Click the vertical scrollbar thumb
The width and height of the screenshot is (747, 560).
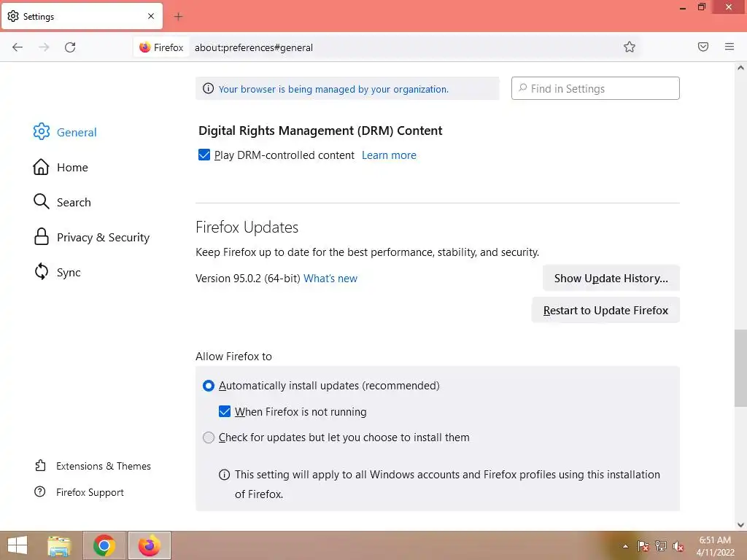(x=740, y=368)
